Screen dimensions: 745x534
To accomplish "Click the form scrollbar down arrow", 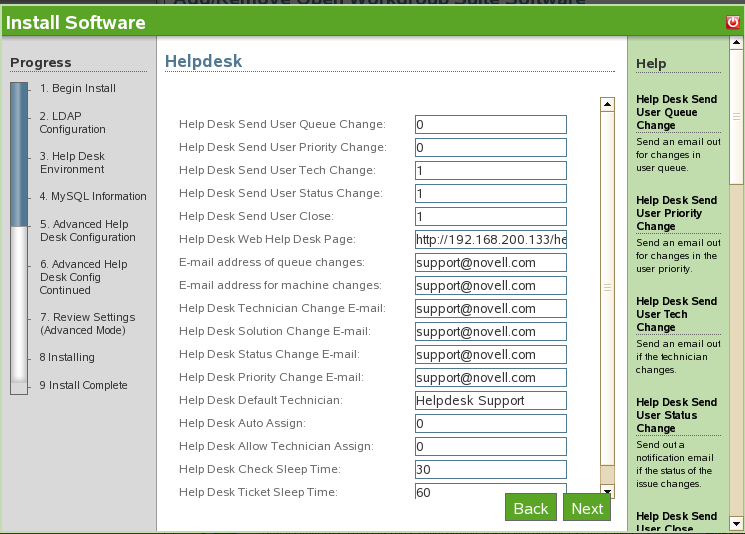I will (x=606, y=491).
